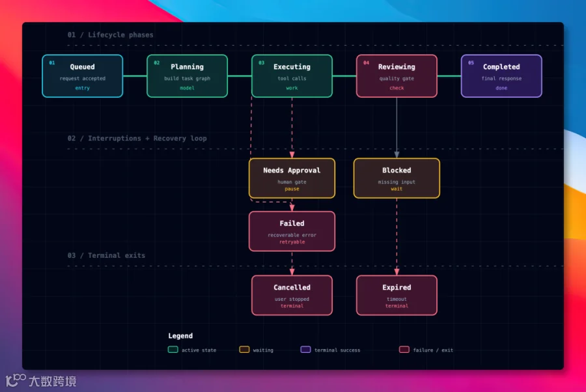Click the arrowhead entering the Blocked node
This screenshot has height=392, width=586.
[397, 155]
